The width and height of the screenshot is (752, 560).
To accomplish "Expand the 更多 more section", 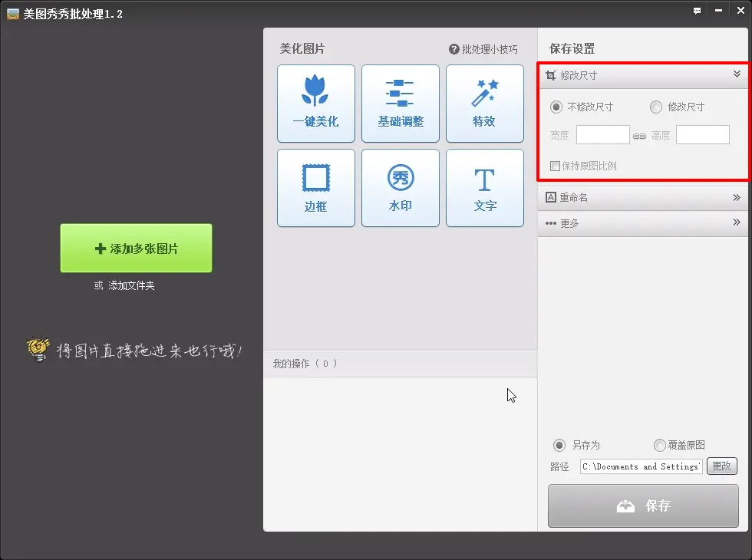I will click(643, 223).
